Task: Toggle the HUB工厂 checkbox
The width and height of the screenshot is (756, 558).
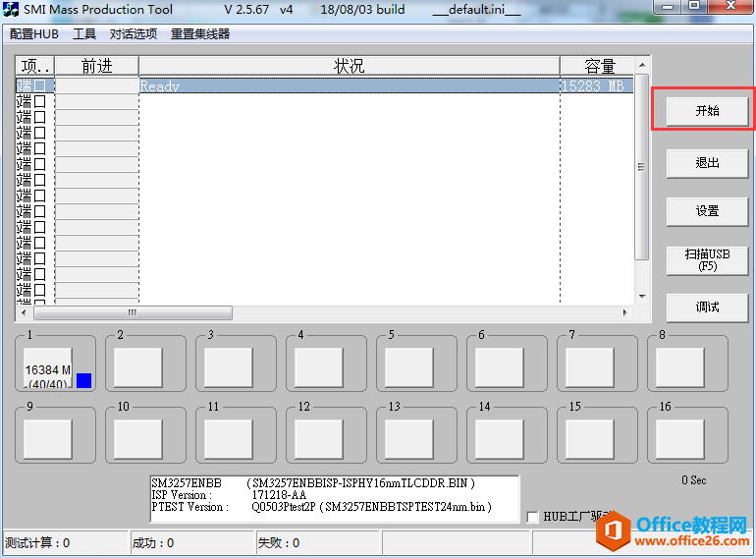Action: (532, 517)
